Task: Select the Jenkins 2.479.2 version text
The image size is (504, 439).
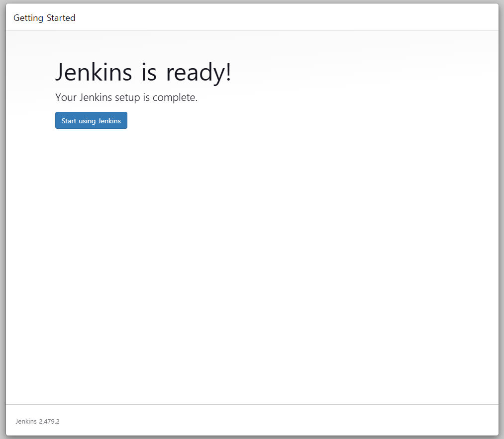Action: pyautogui.click(x=38, y=421)
